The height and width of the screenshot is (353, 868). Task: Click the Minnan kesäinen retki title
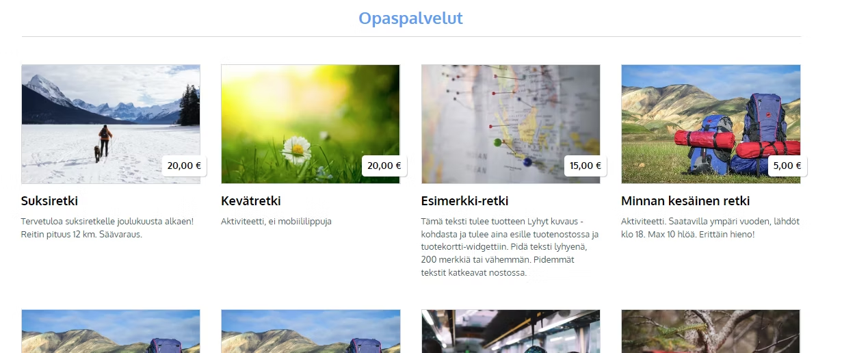pyautogui.click(x=685, y=201)
